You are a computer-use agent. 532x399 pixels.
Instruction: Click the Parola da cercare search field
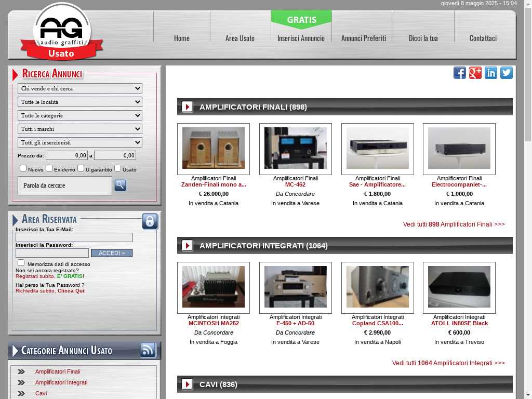tap(65, 185)
